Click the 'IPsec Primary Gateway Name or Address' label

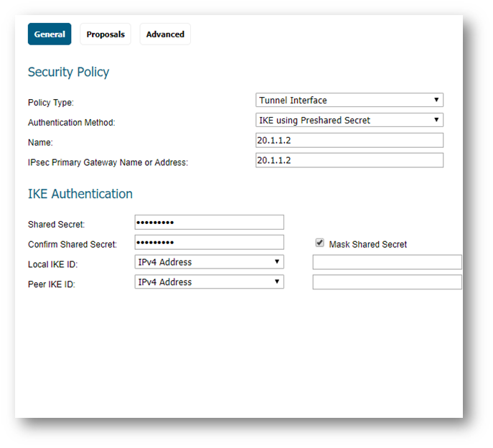click(x=108, y=163)
